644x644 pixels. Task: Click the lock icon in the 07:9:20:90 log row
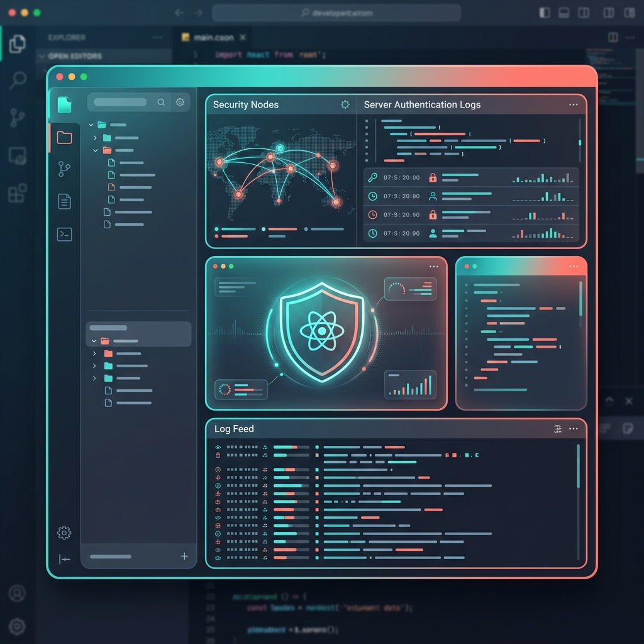433,215
